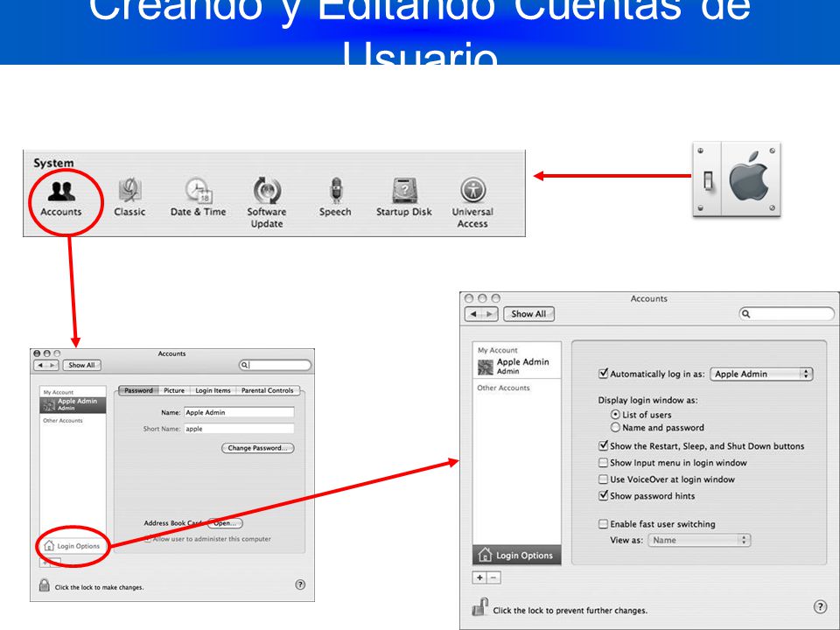The height and width of the screenshot is (630, 840).
Task: Select Login Options in the small Accounts window
Action: pyautogui.click(x=73, y=546)
